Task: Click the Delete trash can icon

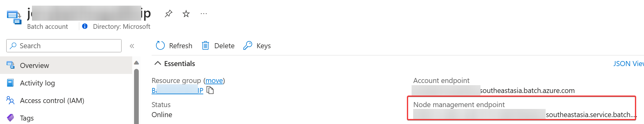Action: coord(205,46)
